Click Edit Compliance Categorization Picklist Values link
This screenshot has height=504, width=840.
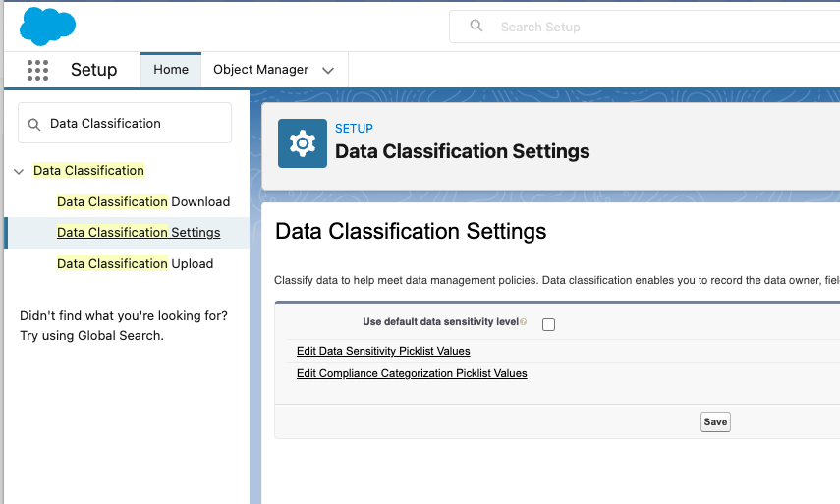click(x=412, y=373)
